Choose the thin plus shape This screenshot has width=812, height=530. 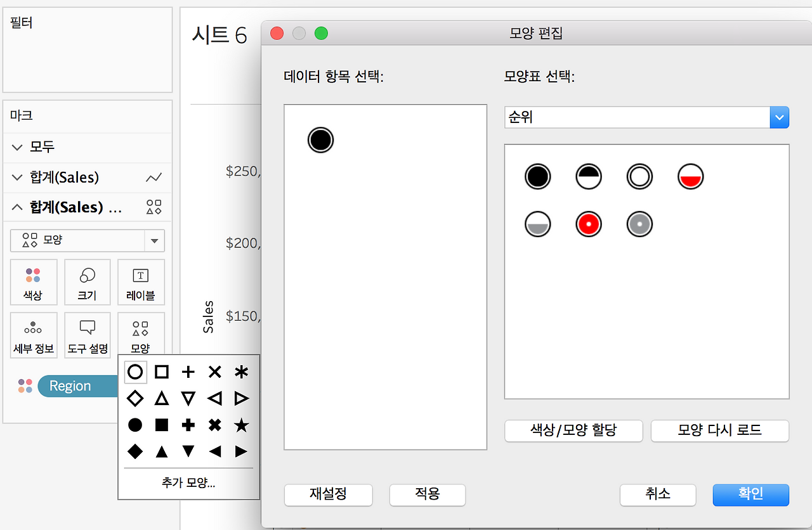(188, 372)
